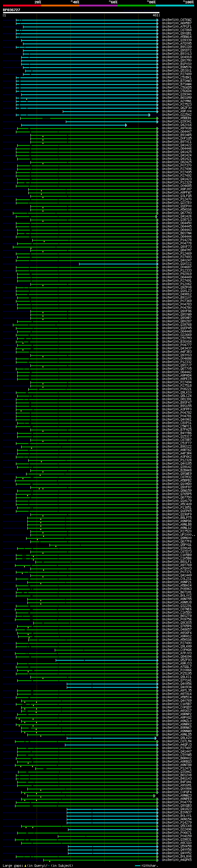The width and height of the screenshot is (197, 868).
Task: Select hit label UniRef100_O81391
Action: [176, 399]
